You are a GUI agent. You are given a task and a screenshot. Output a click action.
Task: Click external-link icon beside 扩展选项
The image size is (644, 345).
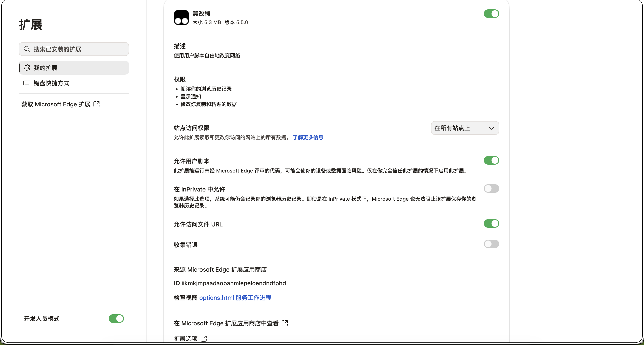(204, 338)
